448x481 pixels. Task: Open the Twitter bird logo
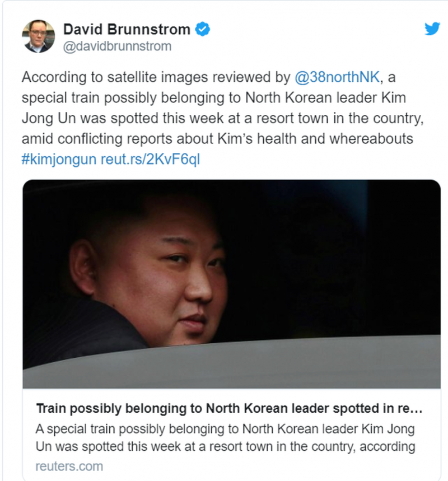click(432, 29)
